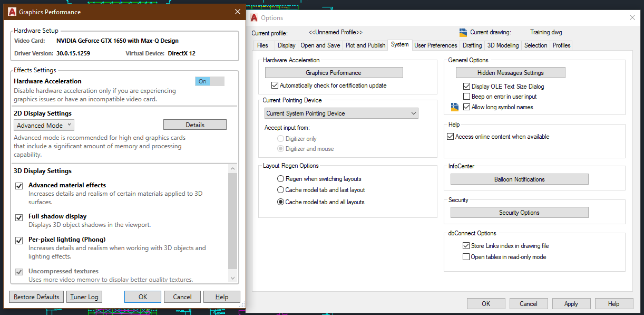This screenshot has height=315, width=644.
Task: Switch to the Display tab
Action: click(287, 45)
